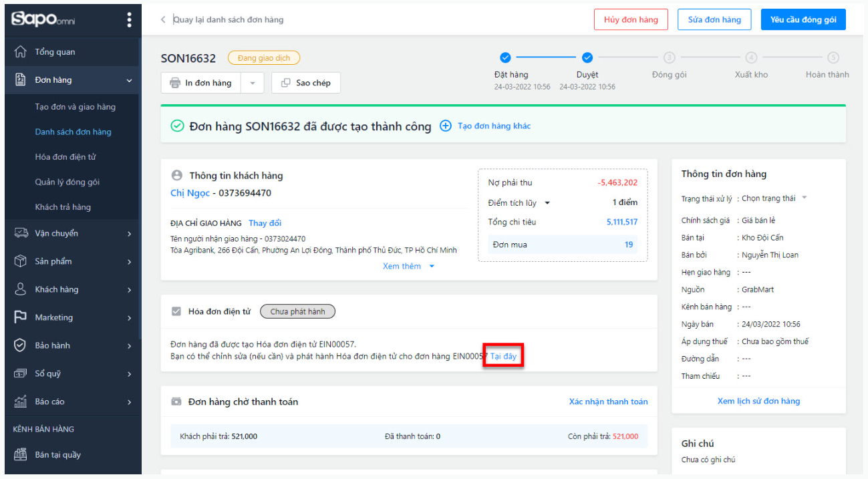Click the Yêu cầu đóng gói button
Screen dimensions: 868x479
(803, 19)
